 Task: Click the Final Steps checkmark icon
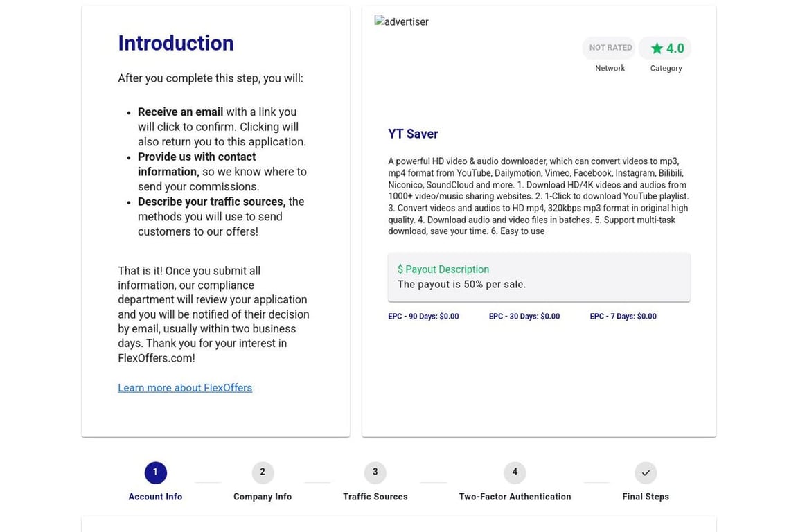pos(646,472)
